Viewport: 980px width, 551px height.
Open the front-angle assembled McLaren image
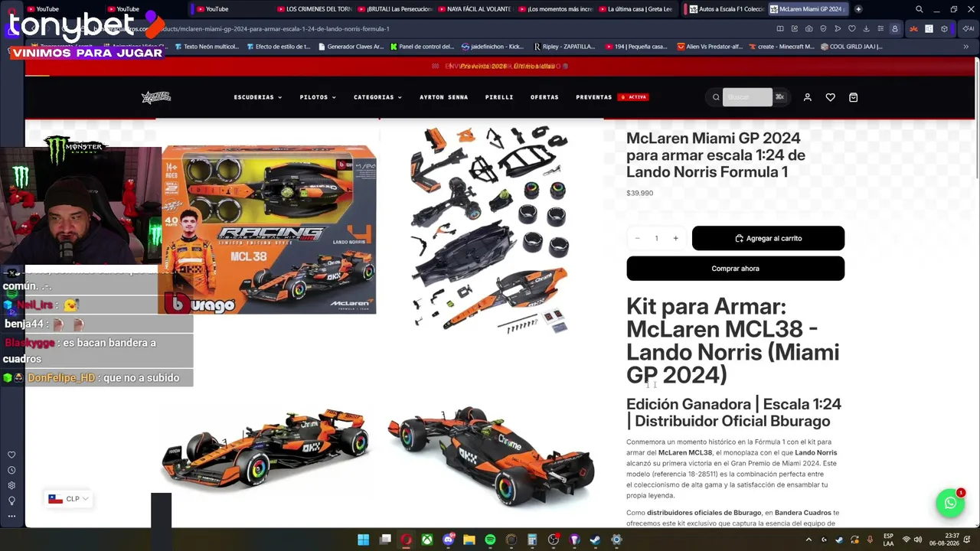(x=266, y=450)
